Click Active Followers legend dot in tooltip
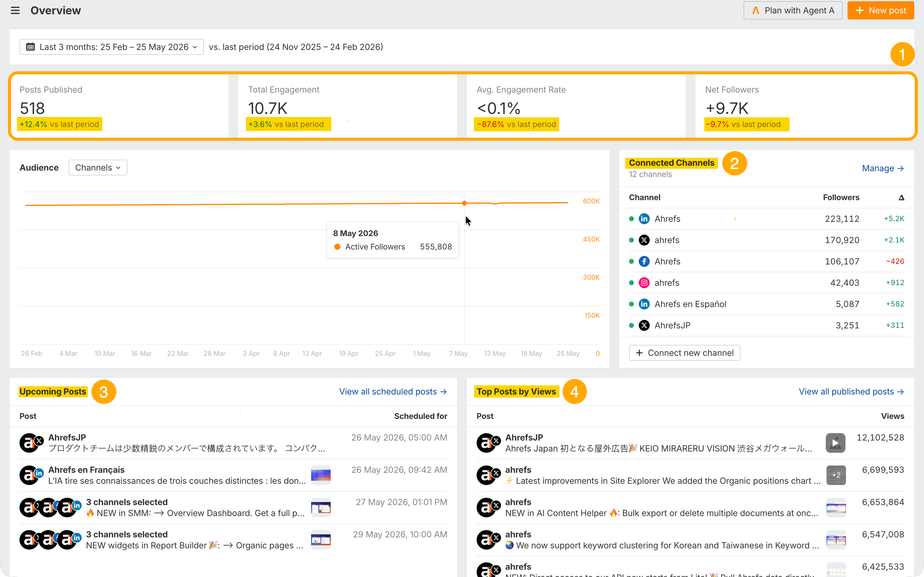 [337, 247]
